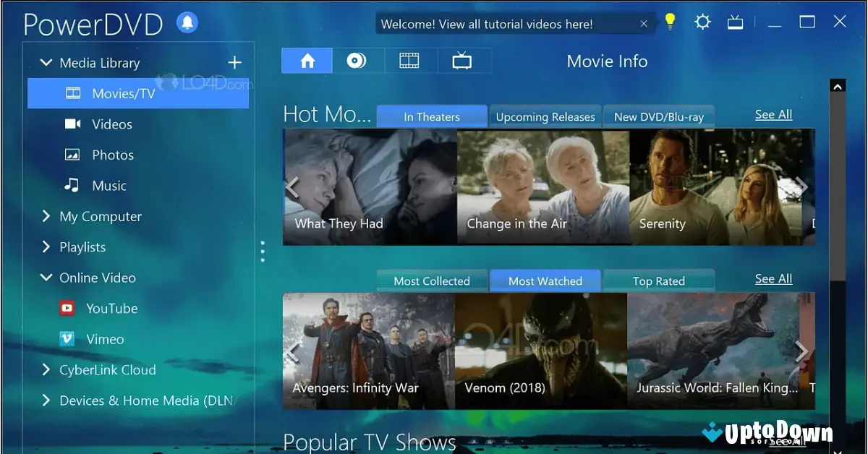The height and width of the screenshot is (454, 868).
Task: Switch to the Top Rated filter
Action: coord(658,280)
